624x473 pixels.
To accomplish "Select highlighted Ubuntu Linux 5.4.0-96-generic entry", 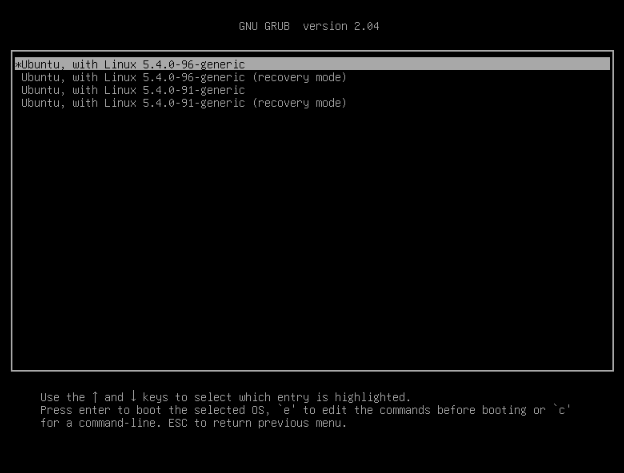I will 312,64.
